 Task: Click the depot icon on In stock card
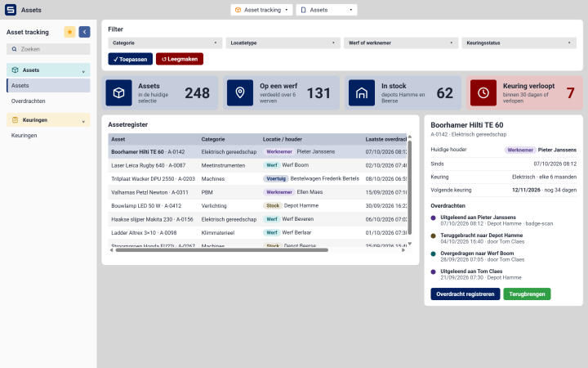tap(362, 92)
